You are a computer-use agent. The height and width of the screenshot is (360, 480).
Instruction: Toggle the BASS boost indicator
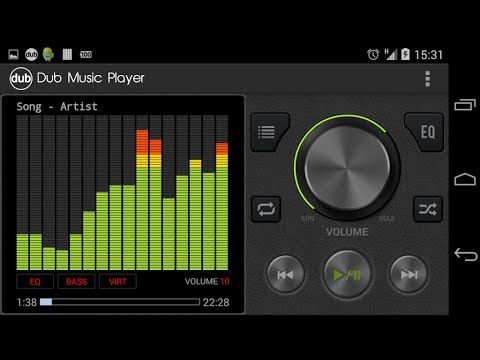76,281
